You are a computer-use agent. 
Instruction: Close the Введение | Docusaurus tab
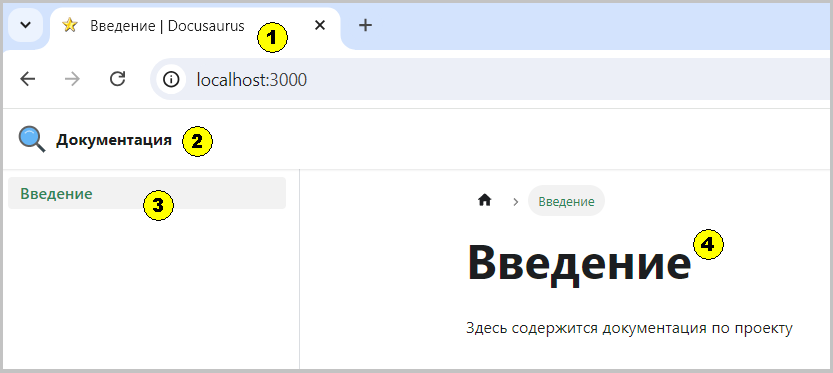(x=320, y=25)
